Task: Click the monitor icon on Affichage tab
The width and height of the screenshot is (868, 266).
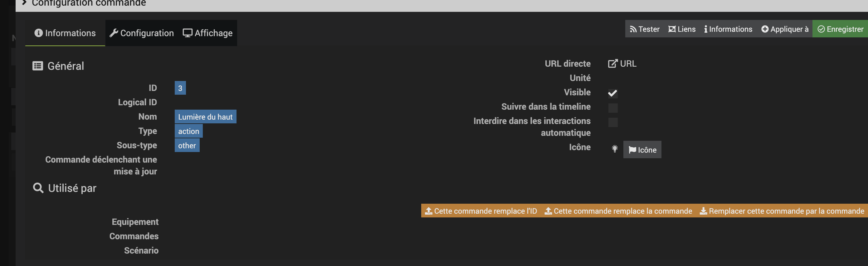Action: 187,33
